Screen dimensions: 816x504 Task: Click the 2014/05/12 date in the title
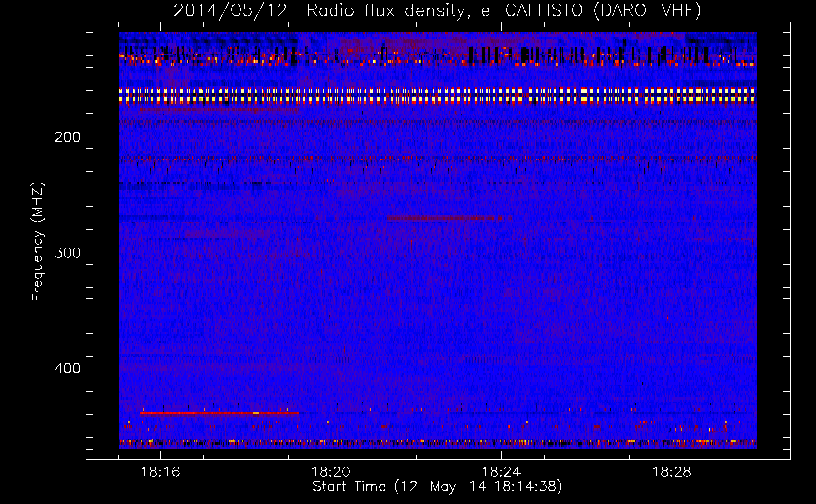(230, 11)
